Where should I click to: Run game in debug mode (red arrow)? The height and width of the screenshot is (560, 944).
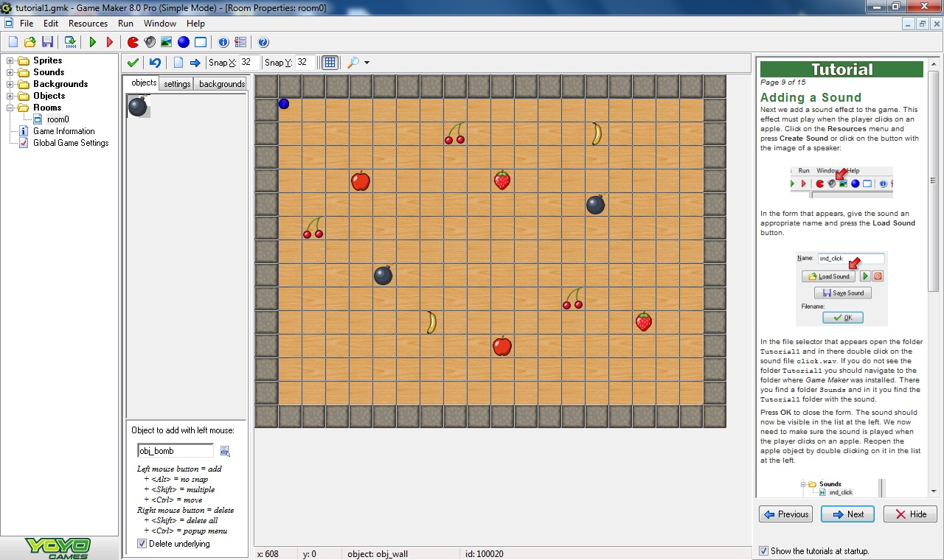(110, 42)
